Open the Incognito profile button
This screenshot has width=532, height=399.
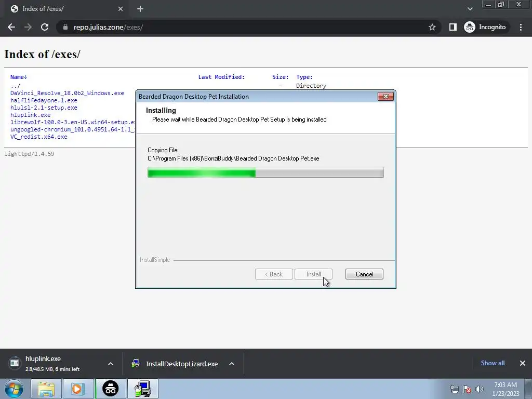485,27
